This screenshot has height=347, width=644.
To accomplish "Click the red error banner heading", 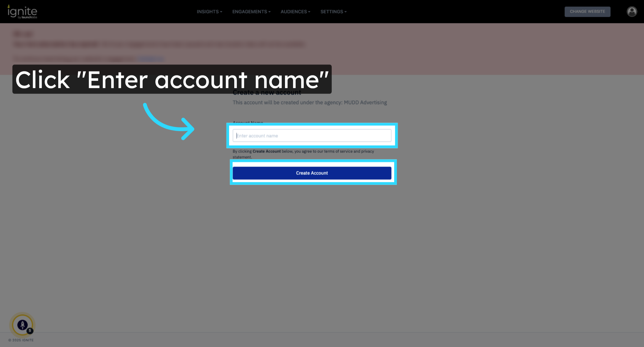I will click(23, 34).
